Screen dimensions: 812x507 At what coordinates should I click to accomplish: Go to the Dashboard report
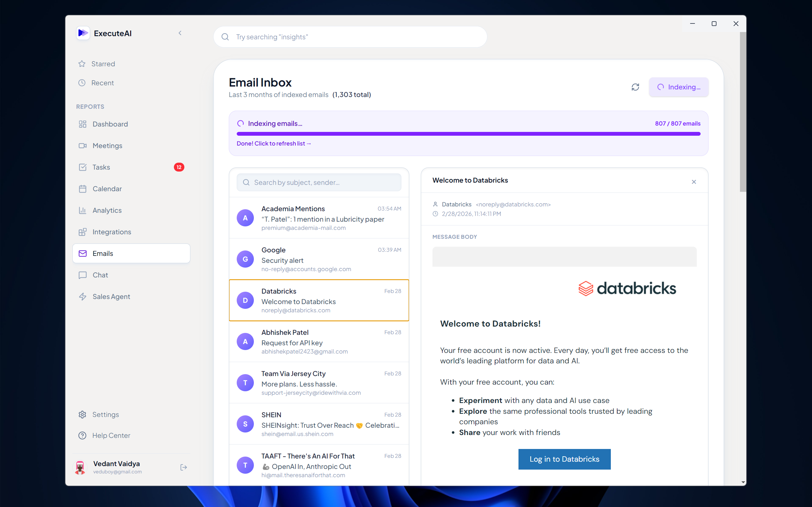(x=110, y=124)
